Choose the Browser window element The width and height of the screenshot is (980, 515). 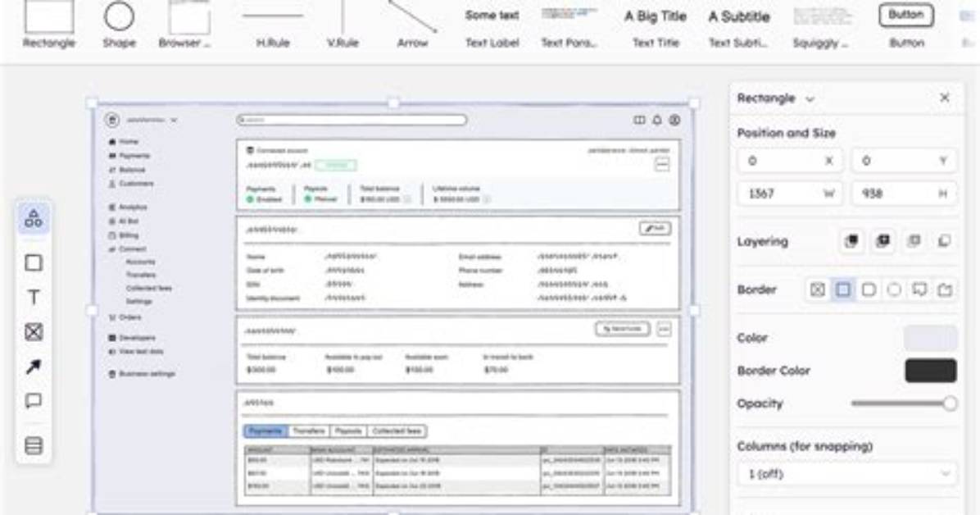click(186, 25)
